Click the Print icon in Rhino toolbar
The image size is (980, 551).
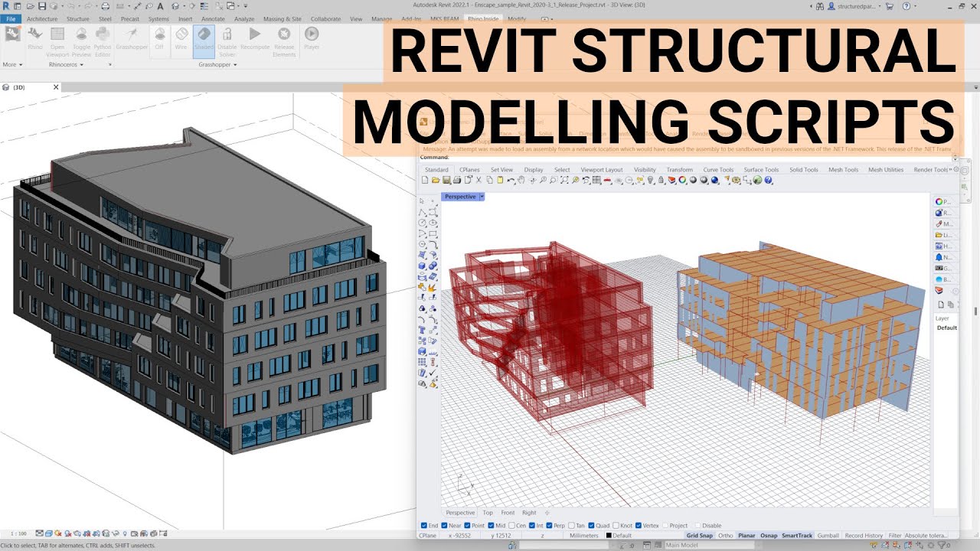[457, 181]
